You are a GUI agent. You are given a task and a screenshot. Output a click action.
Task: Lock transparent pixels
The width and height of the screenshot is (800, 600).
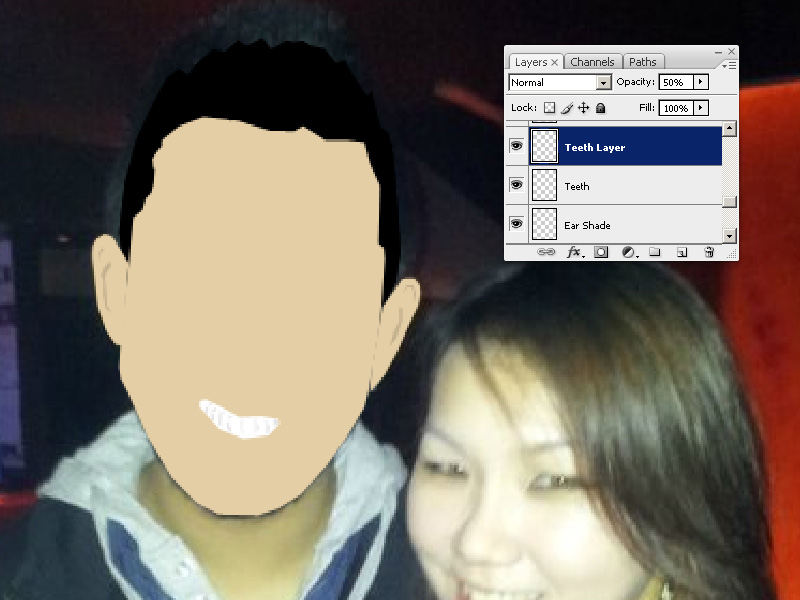[549, 108]
